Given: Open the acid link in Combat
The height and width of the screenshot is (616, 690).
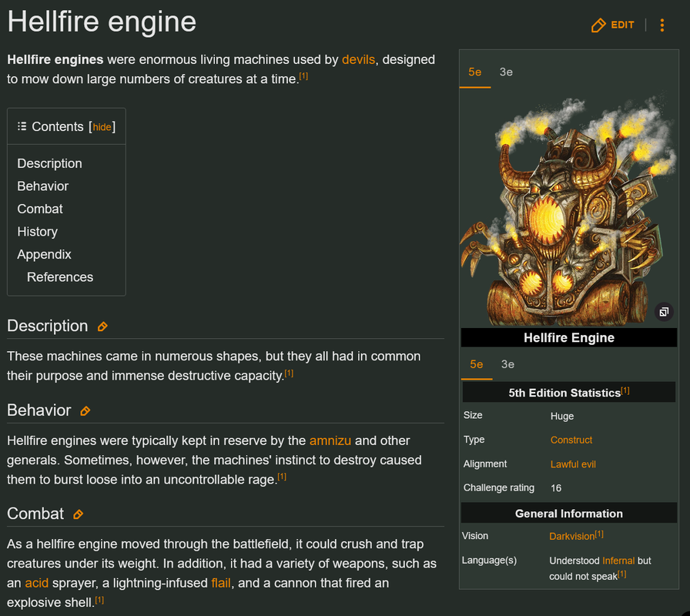Looking at the screenshot, I should coord(36,584).
